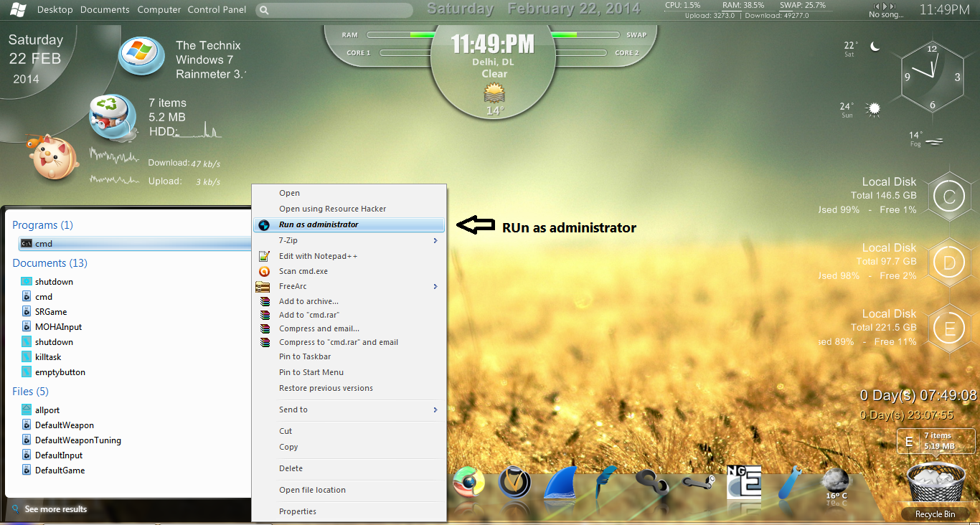The image size is (980, 525).
Task: Open Local Disk C hexagon icon
Action: pyautogui.click(x=949, y=197)
